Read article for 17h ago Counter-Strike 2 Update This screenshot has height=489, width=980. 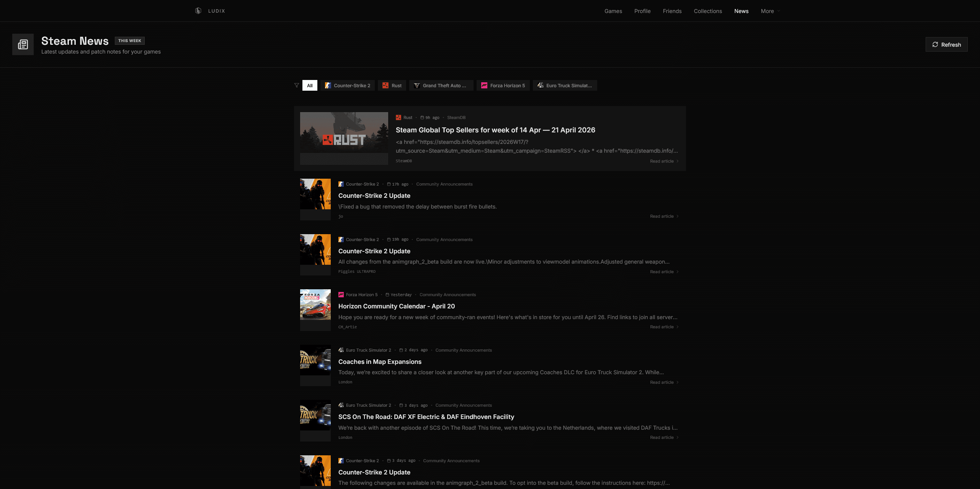click(x=664, y=216)
